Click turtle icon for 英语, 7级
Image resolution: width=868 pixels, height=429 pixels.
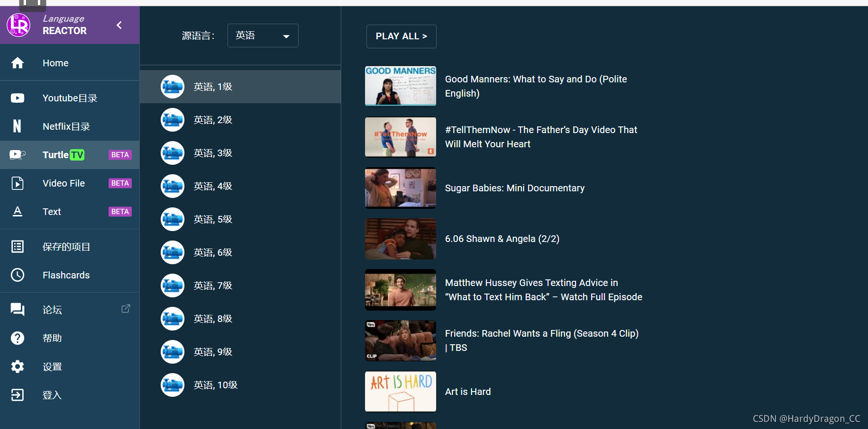[x=173, y=286]
